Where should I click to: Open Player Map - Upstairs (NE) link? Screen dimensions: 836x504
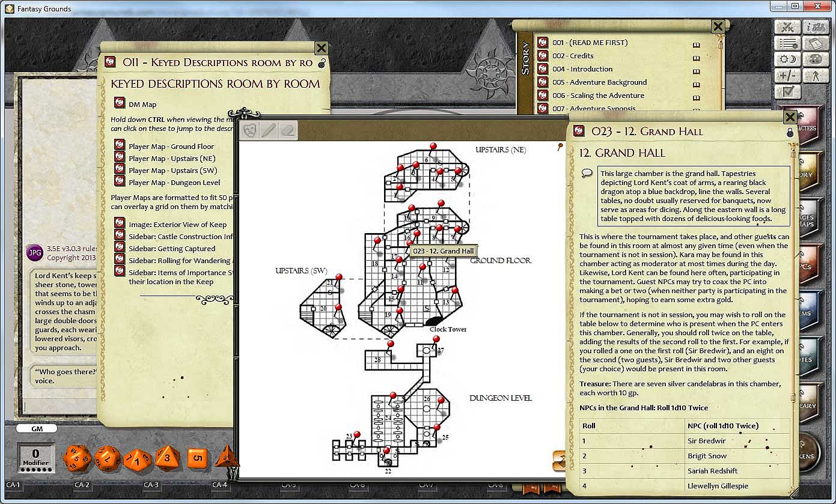tap(172, 159)
